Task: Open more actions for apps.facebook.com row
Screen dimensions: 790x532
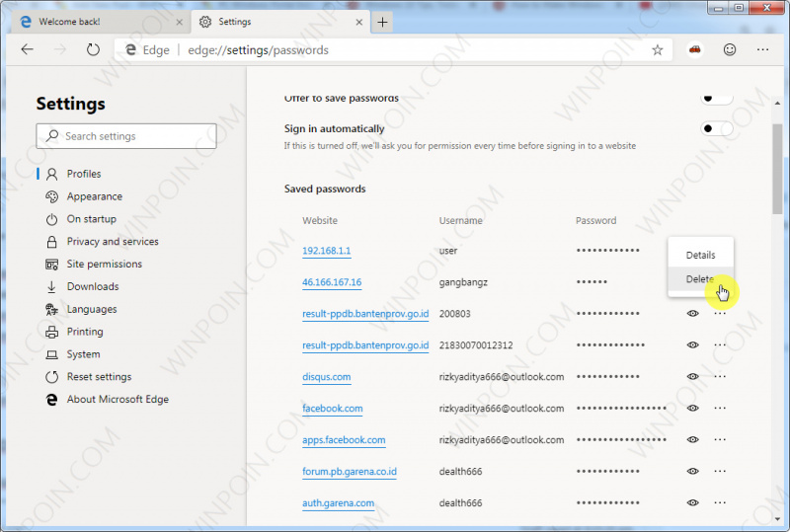Action: 720,439
